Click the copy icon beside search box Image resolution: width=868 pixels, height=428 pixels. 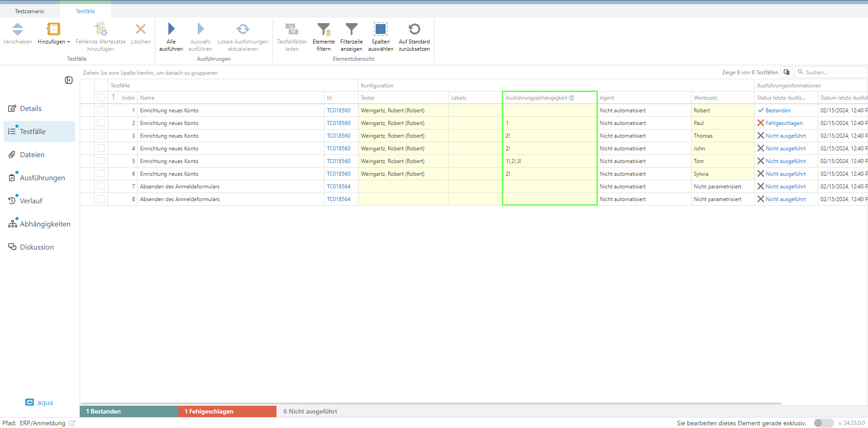pos(787,72)
